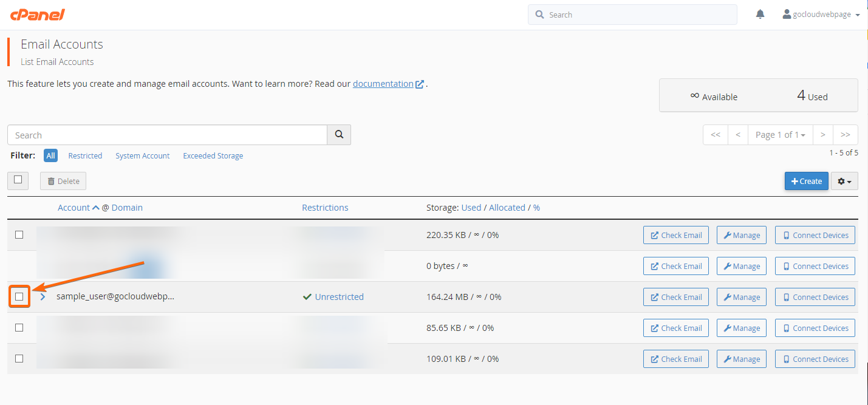Sort storage by Allocated
Screen dimensions: 868x405
507,208
